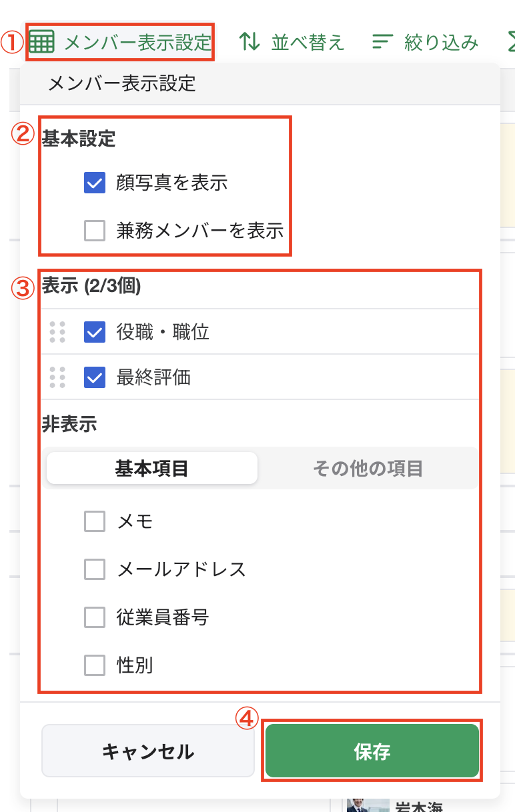The width and height of the screenshot is (515, 812).
Task: Click the sort arrows icon
Action: coord(249,41)
